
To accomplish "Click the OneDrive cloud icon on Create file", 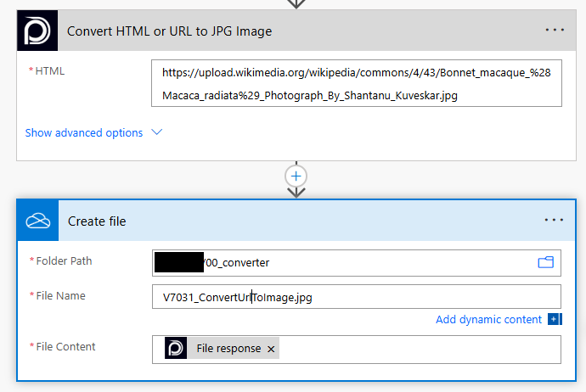I will point(37,221).
